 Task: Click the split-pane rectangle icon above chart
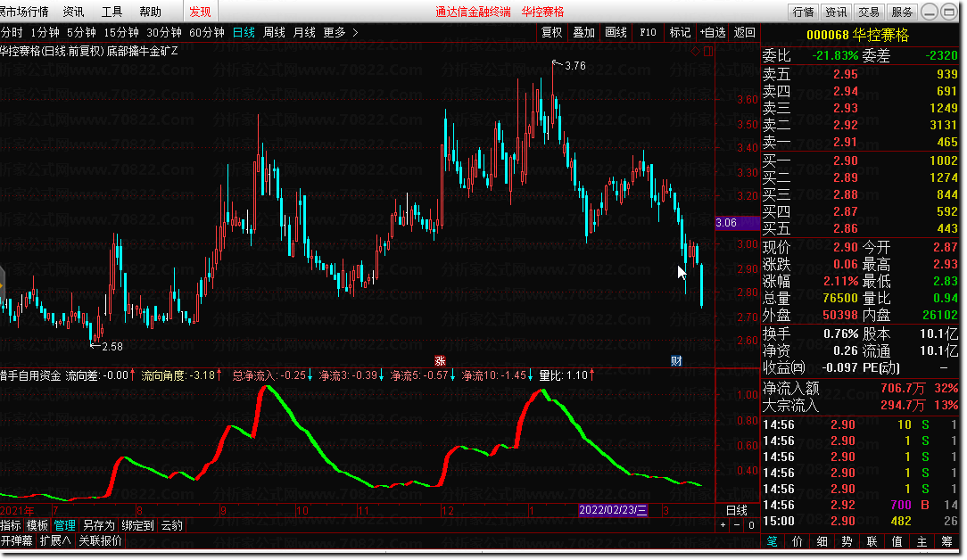[x=708, y=51]
